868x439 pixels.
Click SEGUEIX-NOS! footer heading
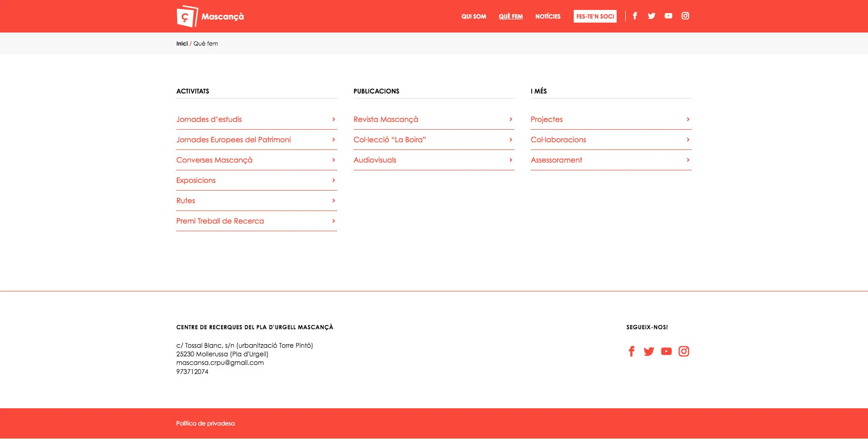click(647, 327)
